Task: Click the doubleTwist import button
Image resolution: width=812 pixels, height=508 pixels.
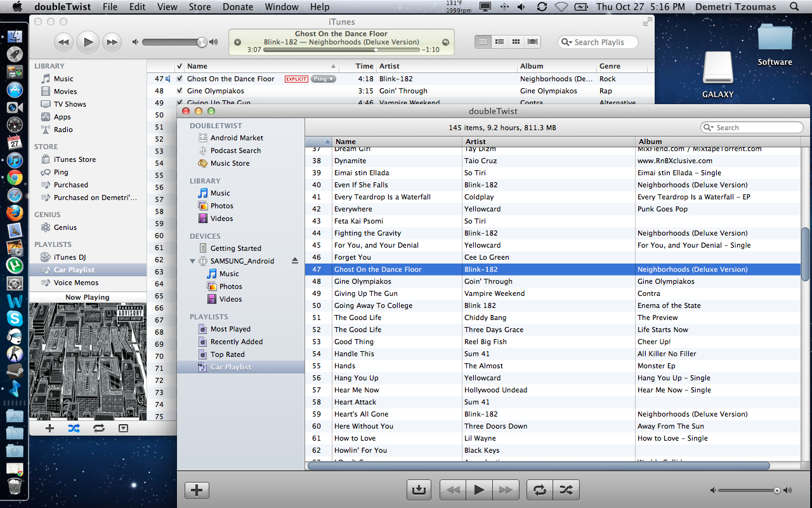Action: click(x=419, y=490)
